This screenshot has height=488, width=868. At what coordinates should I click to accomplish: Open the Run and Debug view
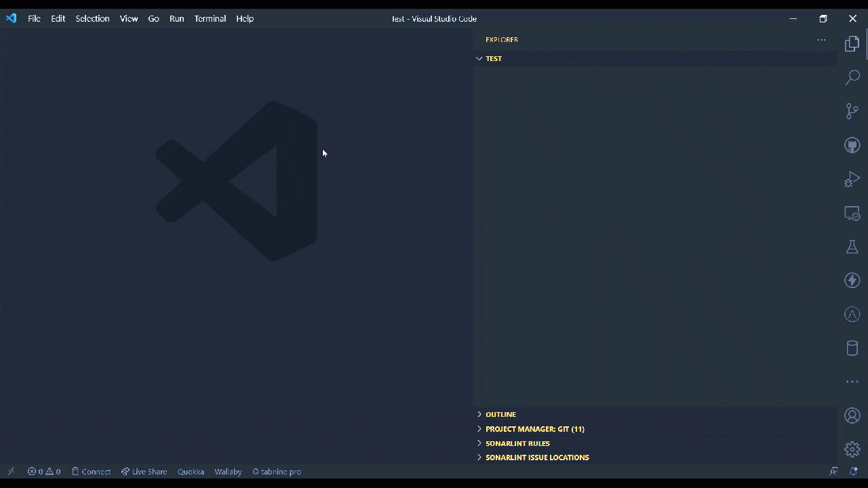click(x=852, y=179)
